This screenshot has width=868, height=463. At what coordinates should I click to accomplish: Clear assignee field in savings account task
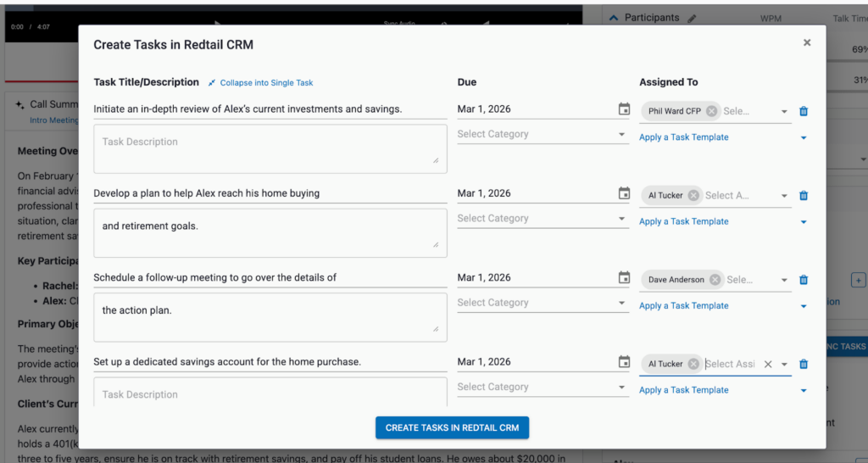coord(768,364)
